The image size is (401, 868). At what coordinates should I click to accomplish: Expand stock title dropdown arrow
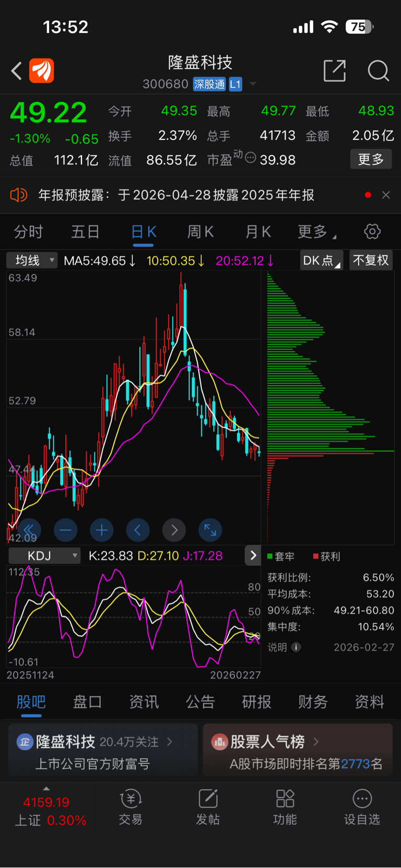coord(253,84)
